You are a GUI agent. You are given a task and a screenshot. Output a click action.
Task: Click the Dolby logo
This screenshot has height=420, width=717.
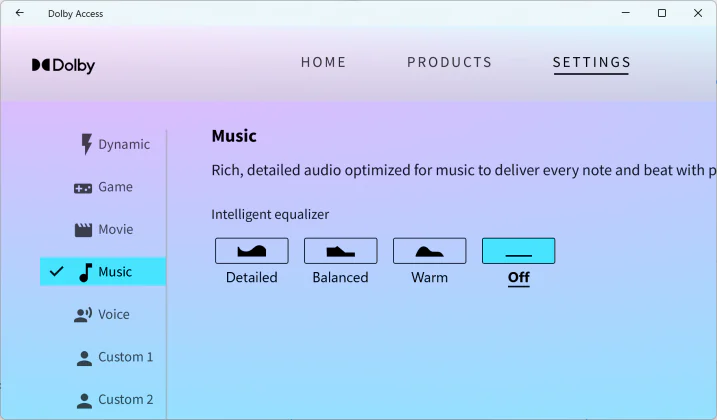(x=63, y=65)
